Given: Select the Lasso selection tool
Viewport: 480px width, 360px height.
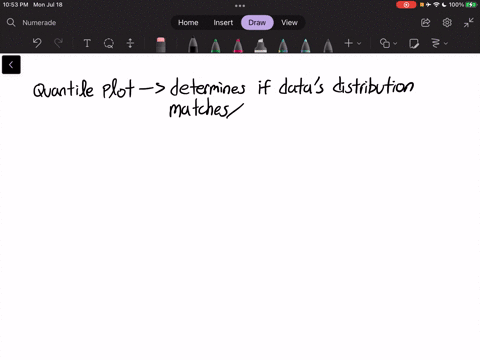Looking at the screenshot, I should pos(109,43).
